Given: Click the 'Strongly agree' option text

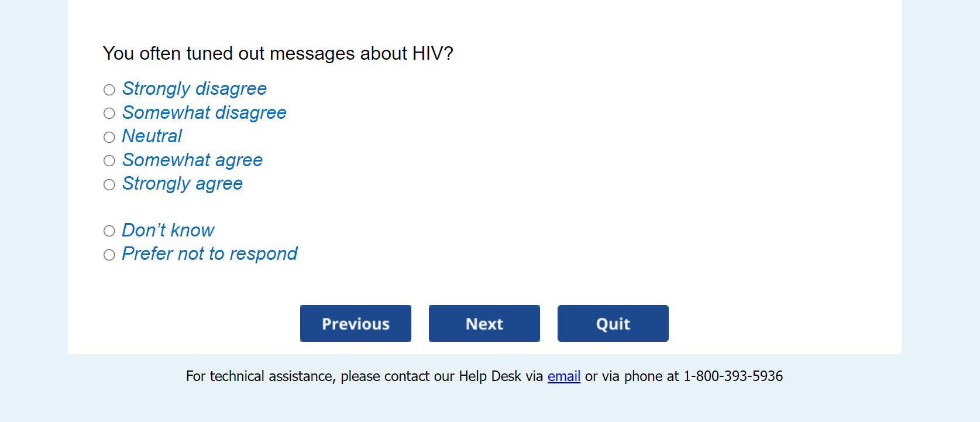Looking at the screenshot, I should [183, 184].
